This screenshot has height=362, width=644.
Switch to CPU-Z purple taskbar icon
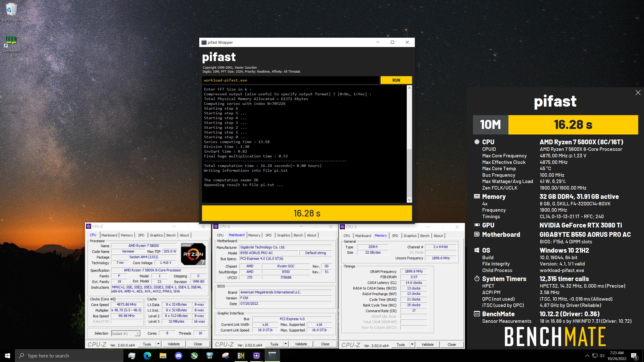(x=257, y=356)
